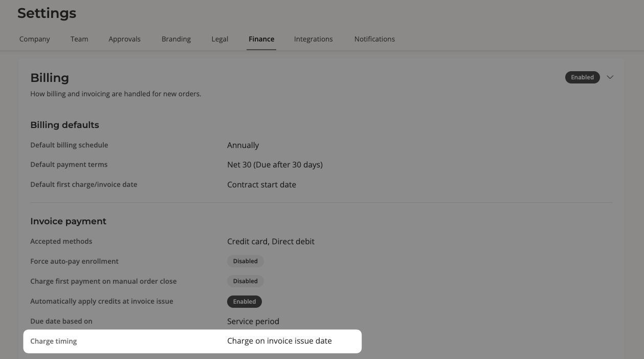Open the Integrations tab
The image size is (644, 359).
(x=314, y=39)
